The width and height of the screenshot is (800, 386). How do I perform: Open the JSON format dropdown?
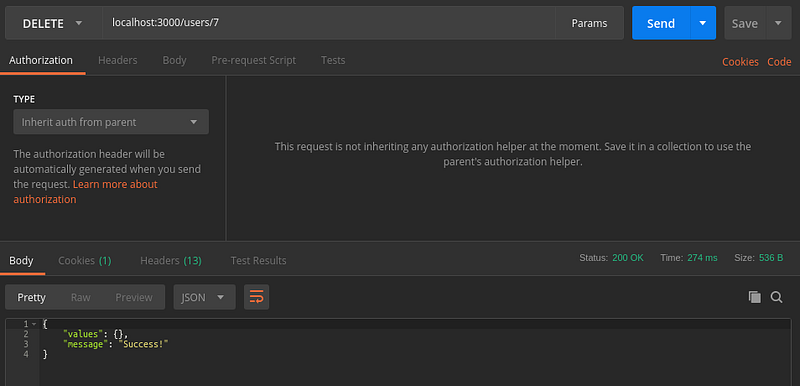point(204,297)
